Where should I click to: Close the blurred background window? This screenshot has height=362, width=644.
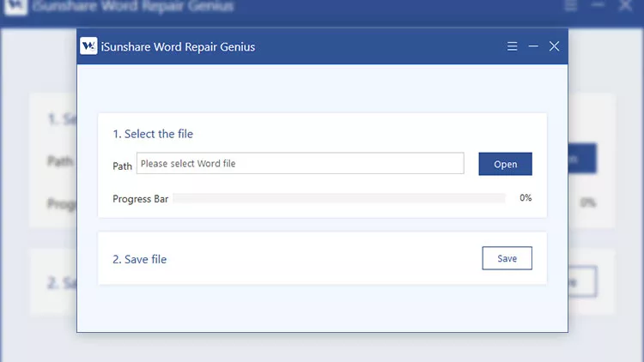(x=625, y=5)
